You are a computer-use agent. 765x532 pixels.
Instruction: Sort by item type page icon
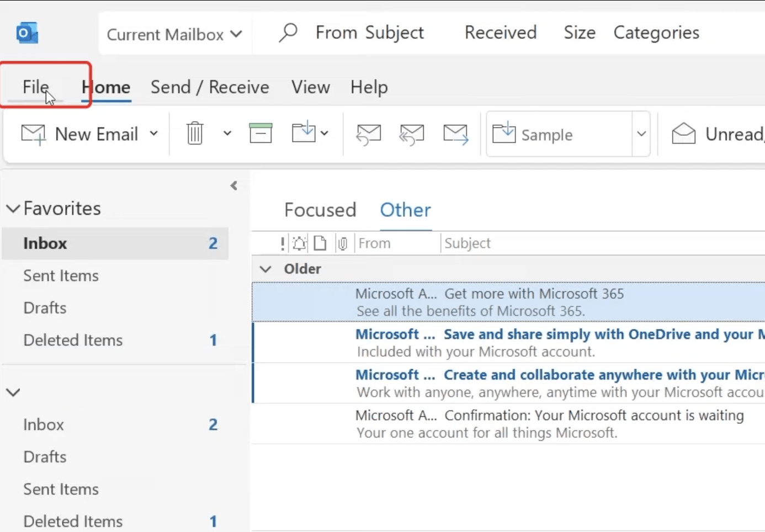(320, 243)
